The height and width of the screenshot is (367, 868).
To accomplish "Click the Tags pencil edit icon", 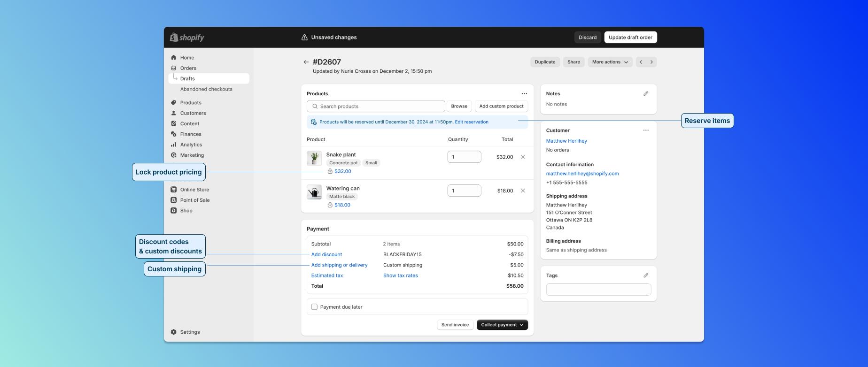I will coord(646,275).
